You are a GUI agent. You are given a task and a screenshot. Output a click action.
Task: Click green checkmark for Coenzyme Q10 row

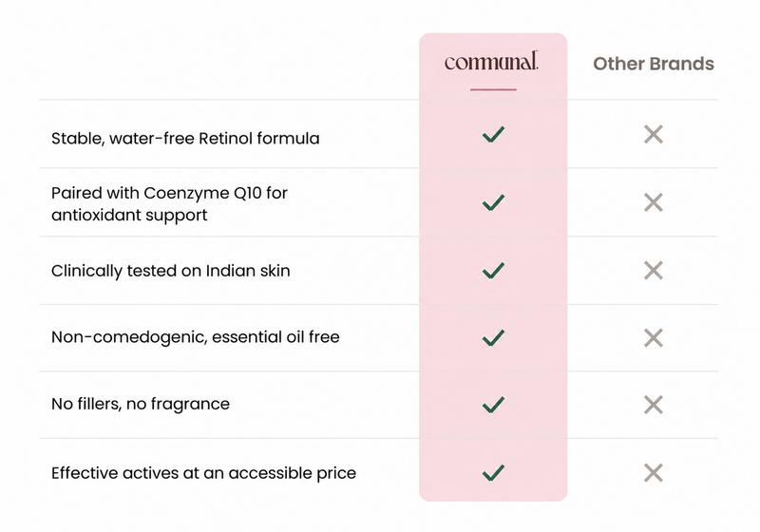tap(493, 202)
